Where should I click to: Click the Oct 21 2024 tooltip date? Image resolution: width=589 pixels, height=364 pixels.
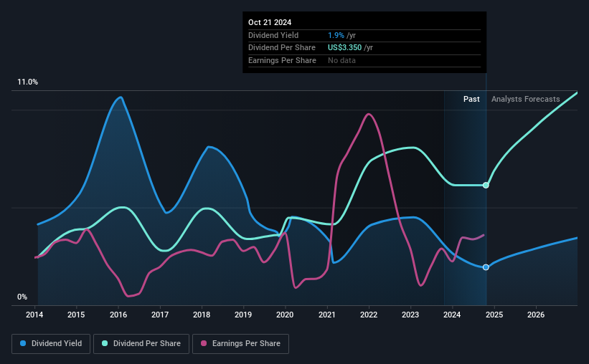(270, 22)
